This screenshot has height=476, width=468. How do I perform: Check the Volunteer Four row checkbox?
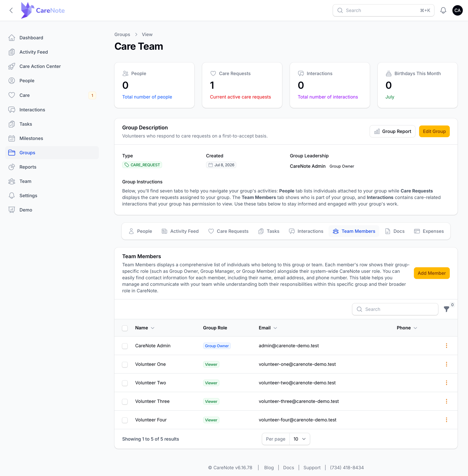click(125, 420)
